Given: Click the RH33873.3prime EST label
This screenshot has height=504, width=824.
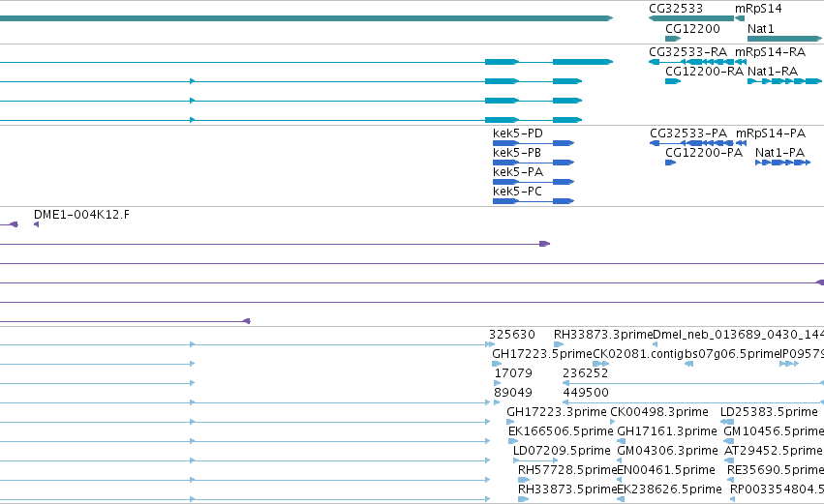Looking at the screenshot, I should pos(603,335).
